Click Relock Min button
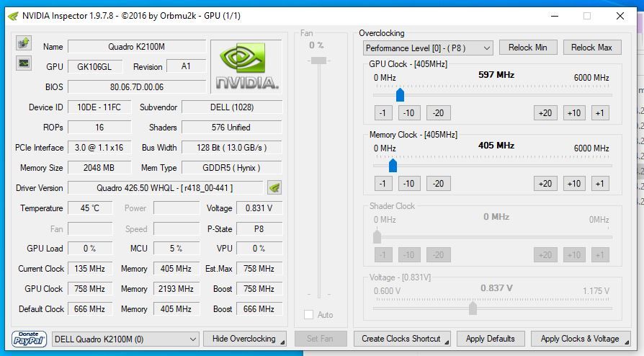This screenshot has width=644, height=356. [x=528, y=48]
